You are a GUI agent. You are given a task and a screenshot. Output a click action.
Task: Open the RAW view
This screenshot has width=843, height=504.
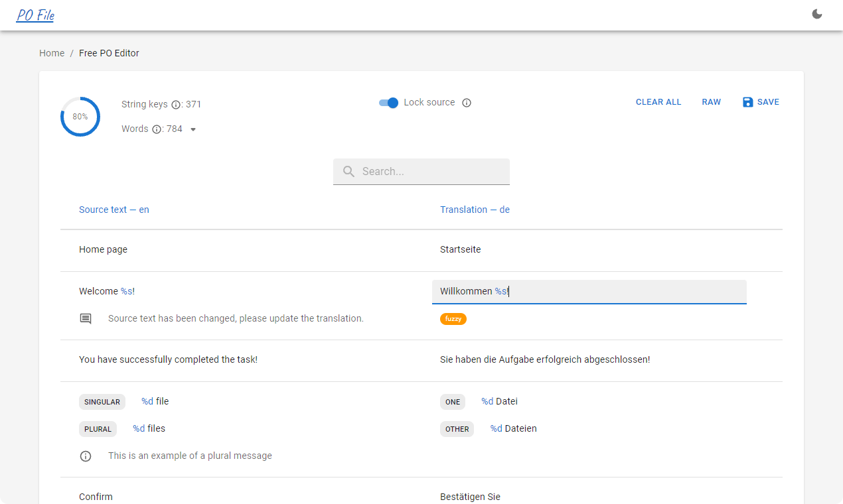click(711, 102)
